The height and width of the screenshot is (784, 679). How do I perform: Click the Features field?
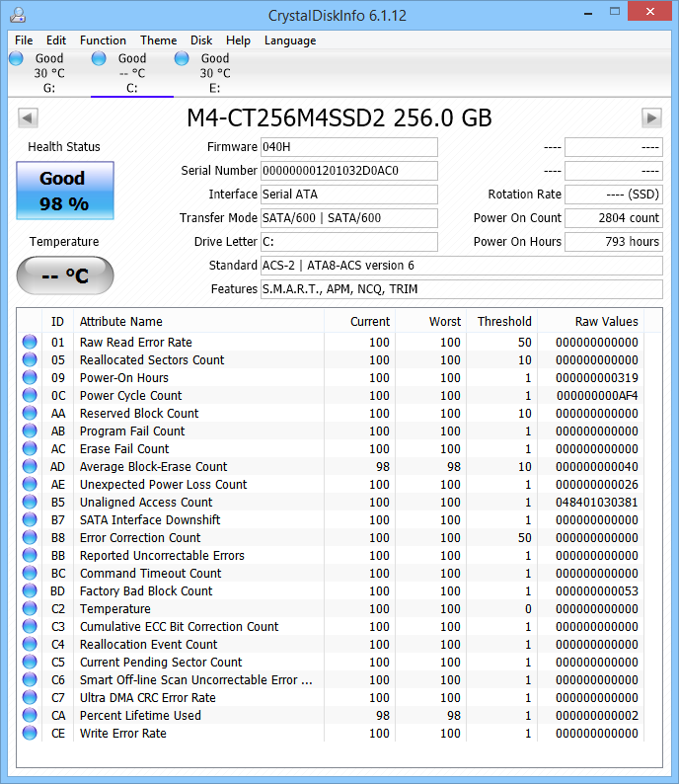pyautogui.click(x=462, y=289)
